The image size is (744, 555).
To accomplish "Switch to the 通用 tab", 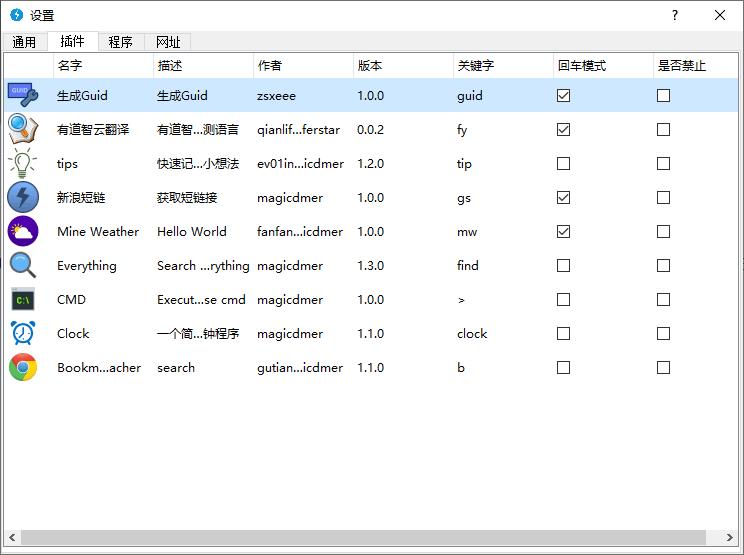I will tap(24, 42).
